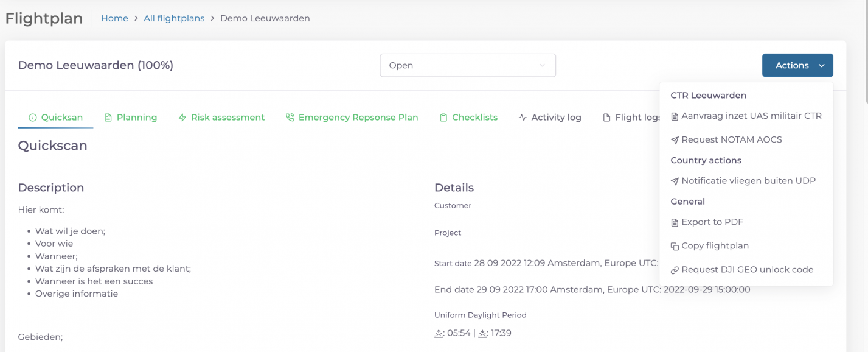Go to Home breadcrumb link

click(x=114, y=18)
